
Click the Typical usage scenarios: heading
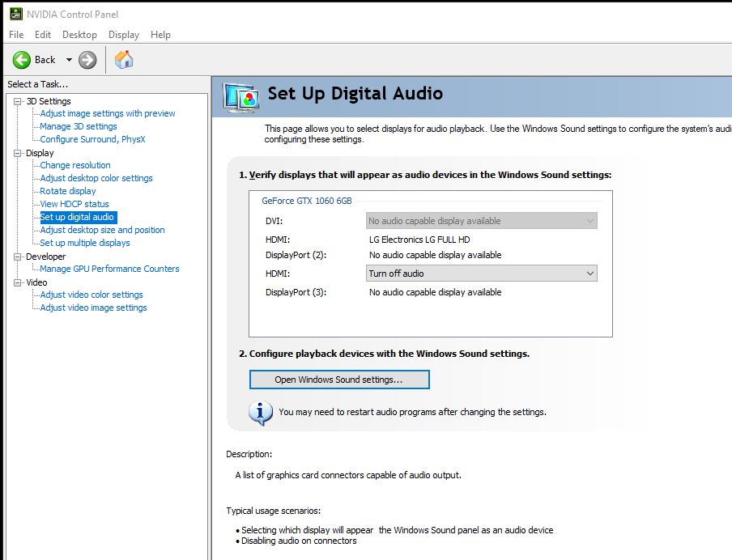(x=273, y=511)
